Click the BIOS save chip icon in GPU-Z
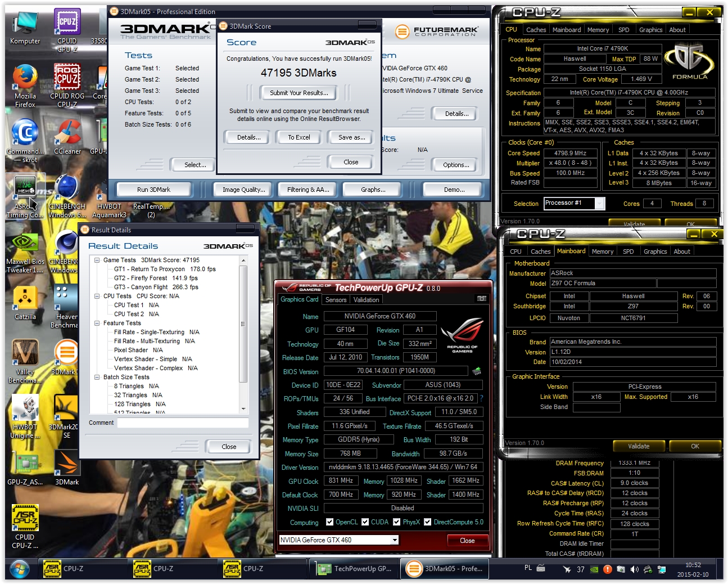This screenshot has width=728, height=584. pos(477,371)
